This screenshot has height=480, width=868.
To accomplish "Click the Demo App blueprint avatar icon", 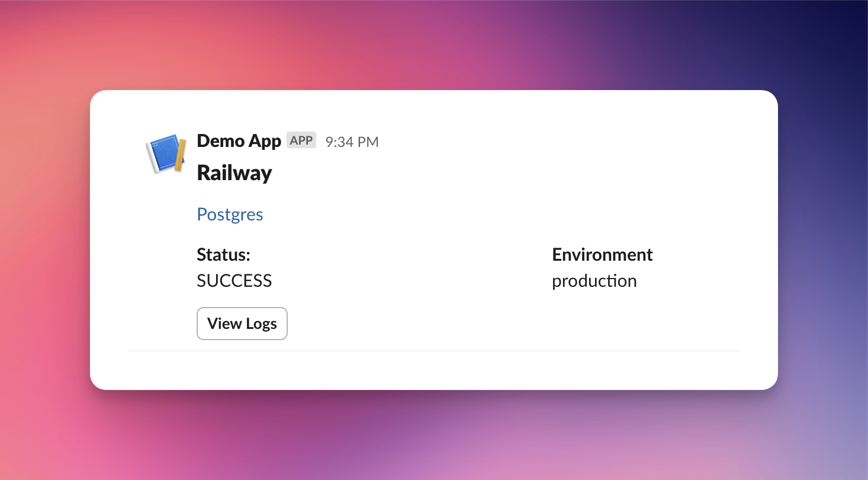I will pos(166,153).
